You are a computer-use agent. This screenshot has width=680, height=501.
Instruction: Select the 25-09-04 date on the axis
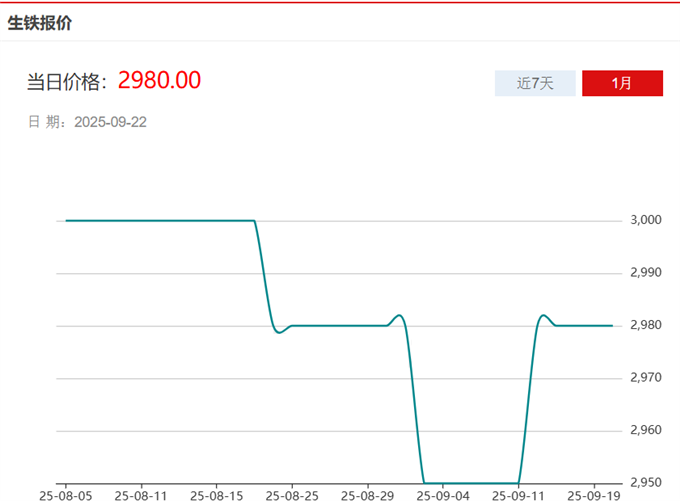tap(442, 494)
